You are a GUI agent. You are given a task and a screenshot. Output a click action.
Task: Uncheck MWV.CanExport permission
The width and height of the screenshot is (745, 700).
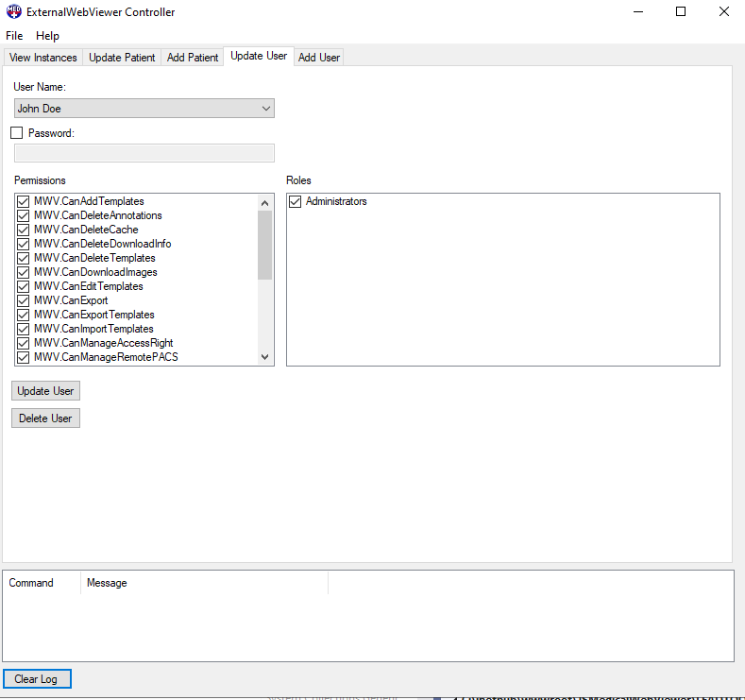coord(24,300)
